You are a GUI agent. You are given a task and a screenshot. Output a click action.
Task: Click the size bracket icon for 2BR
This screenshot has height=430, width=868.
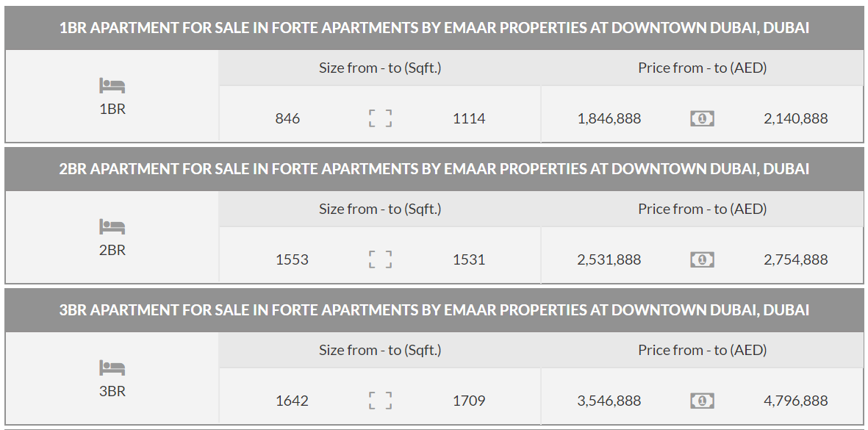tap(380, 259)
